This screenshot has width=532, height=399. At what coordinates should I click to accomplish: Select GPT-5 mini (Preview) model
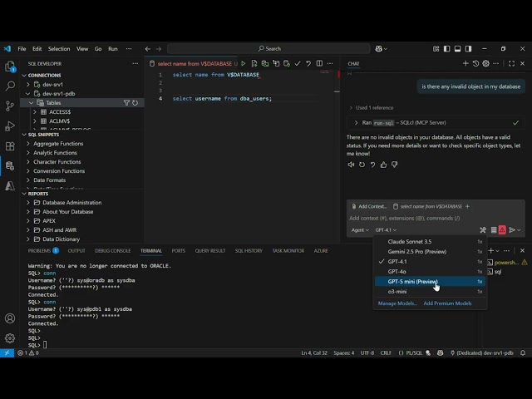point(430,282)
